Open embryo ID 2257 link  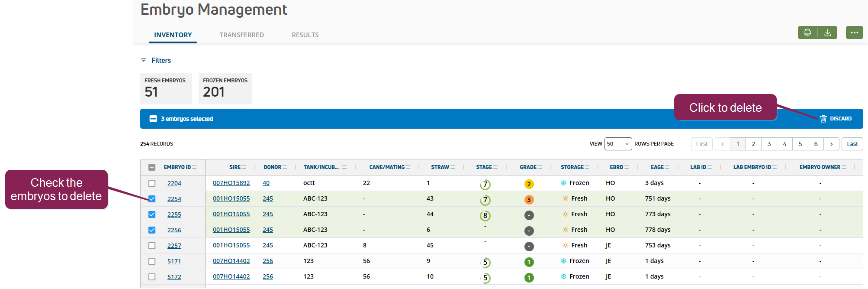click(174, 246)
